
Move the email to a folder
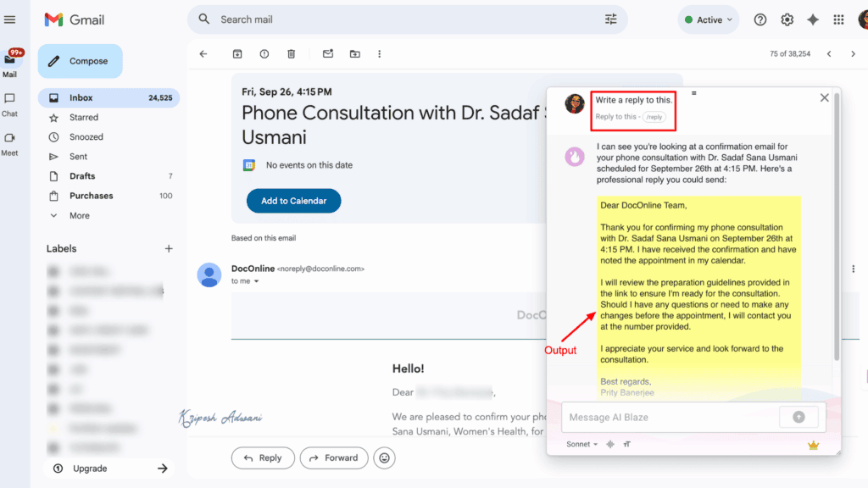[354, 53]
